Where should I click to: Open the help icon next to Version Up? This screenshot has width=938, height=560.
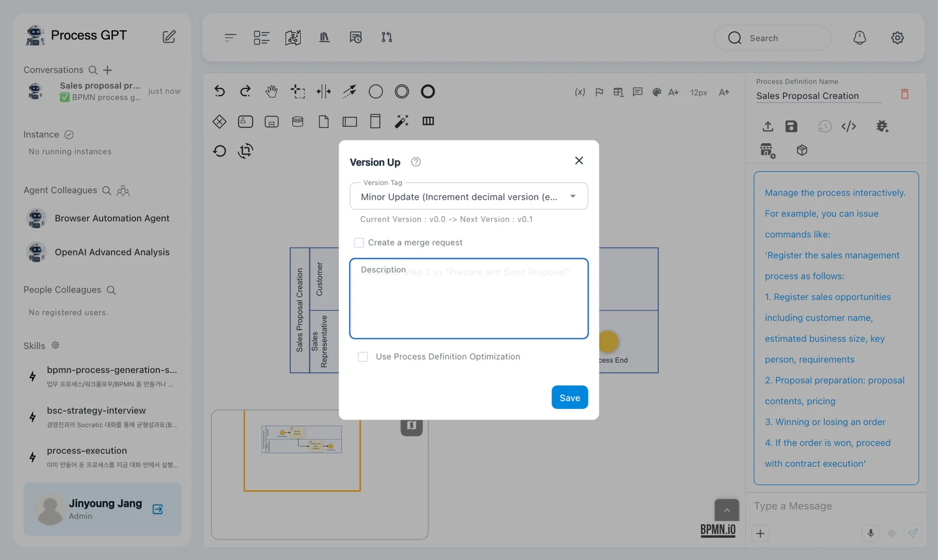[416, 162]
